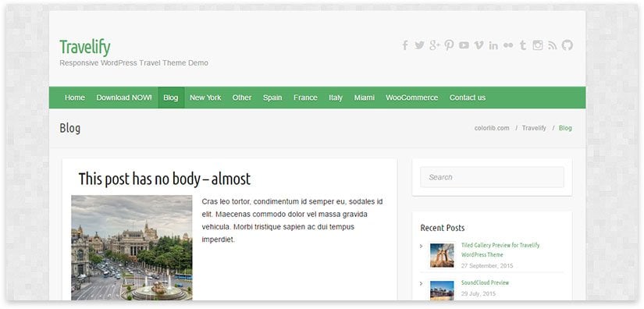The image size is (644, 309).
Task: Open the Italy menu item
Action: click(x=336, y=98)
